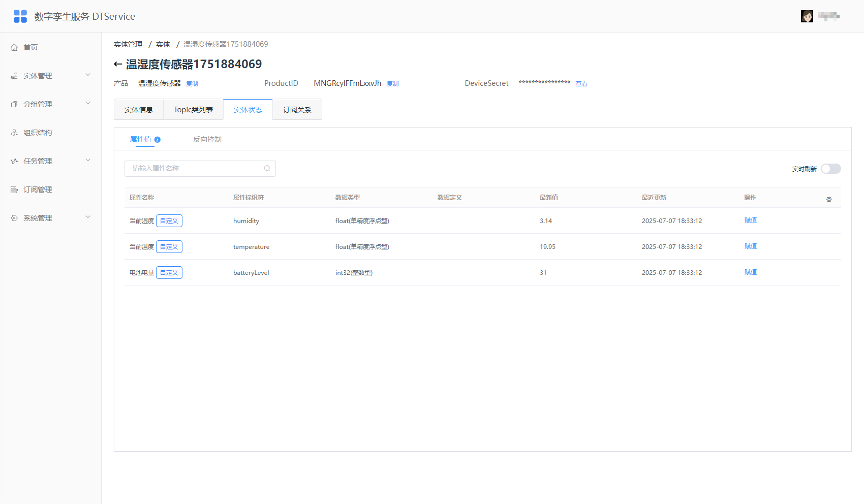Expand the 任务管理 sidebar menu

pyautogui.click(x=50, y=161)
